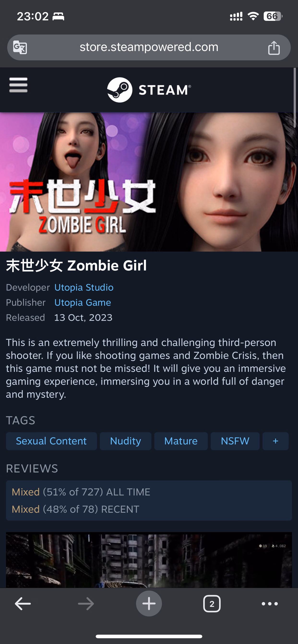Tap the Steam logo

[x=149, y=90]
